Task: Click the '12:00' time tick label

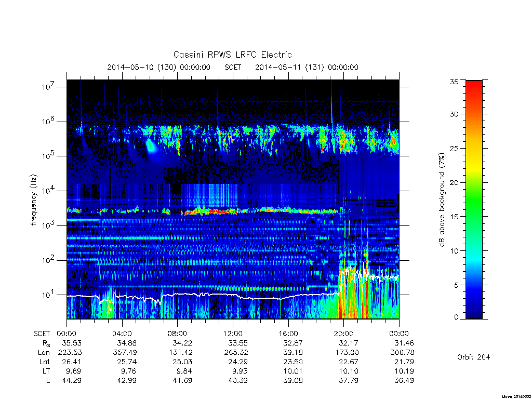Action: (x=233, y=334)
